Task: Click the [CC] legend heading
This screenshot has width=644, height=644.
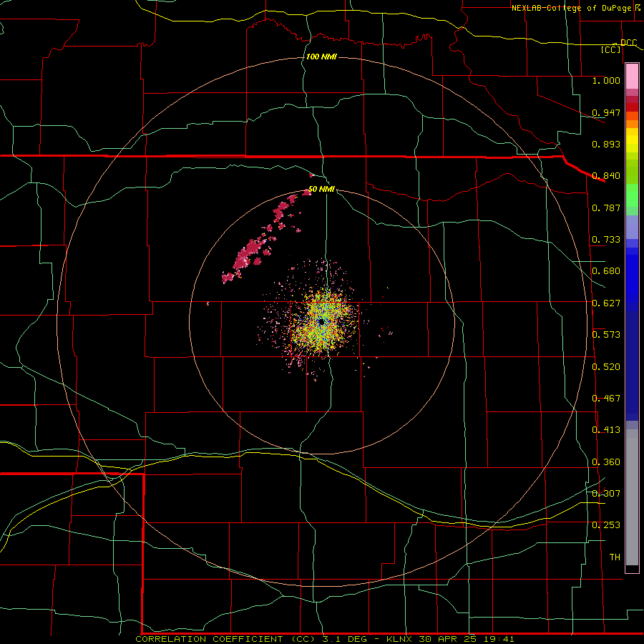Action: [611, 49]
